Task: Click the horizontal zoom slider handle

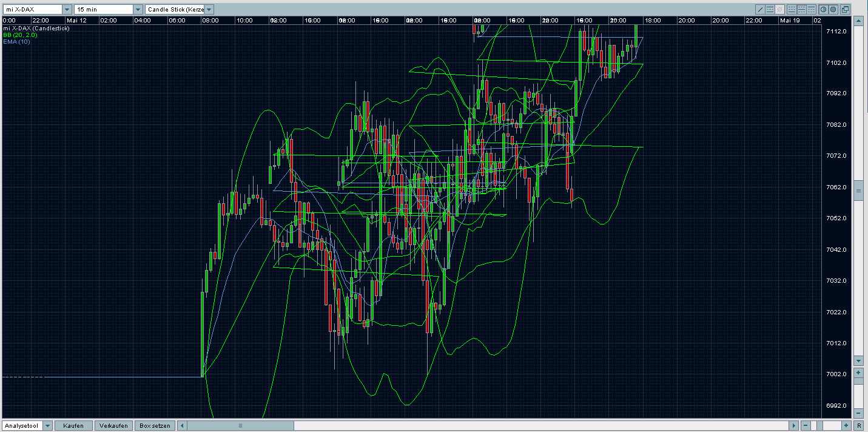Action: [x=819, y=425]
